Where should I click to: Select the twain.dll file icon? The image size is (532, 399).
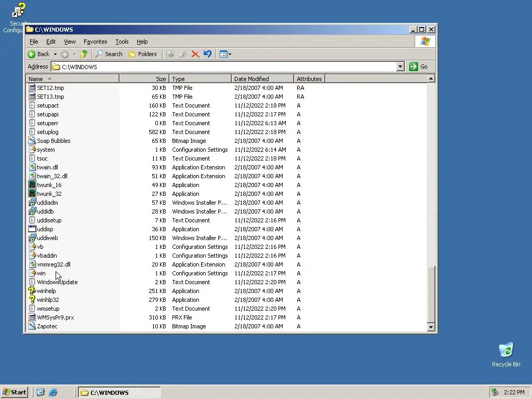tap(32, 167)
